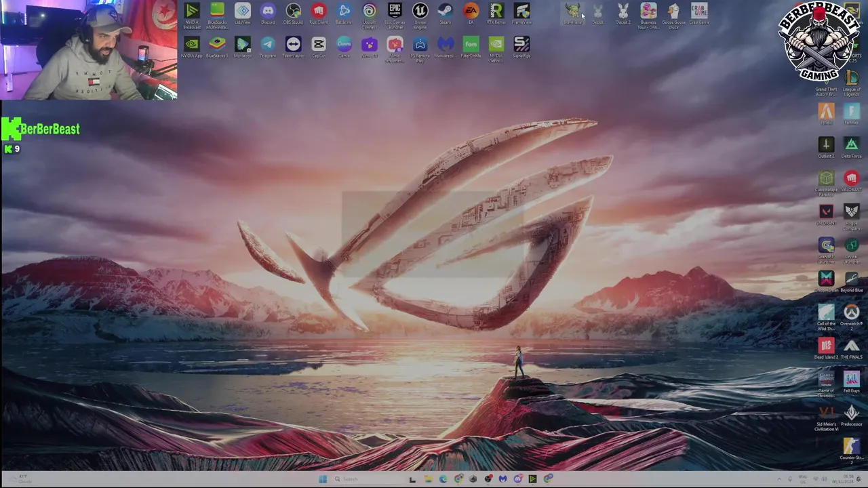This screenshot has width=868, height=488.
Task: Select Sid Meier's Civilization VI icon
Action: tap(826, 419)
